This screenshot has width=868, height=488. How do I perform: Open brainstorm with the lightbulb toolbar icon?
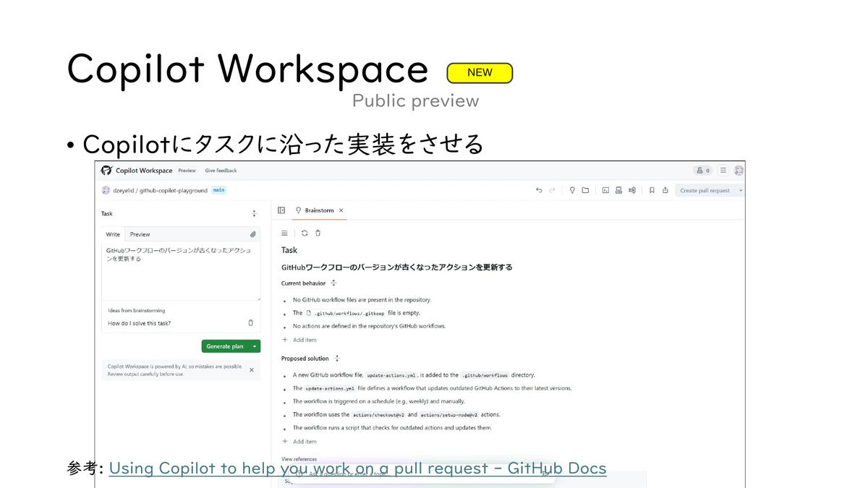coord(572,190)
